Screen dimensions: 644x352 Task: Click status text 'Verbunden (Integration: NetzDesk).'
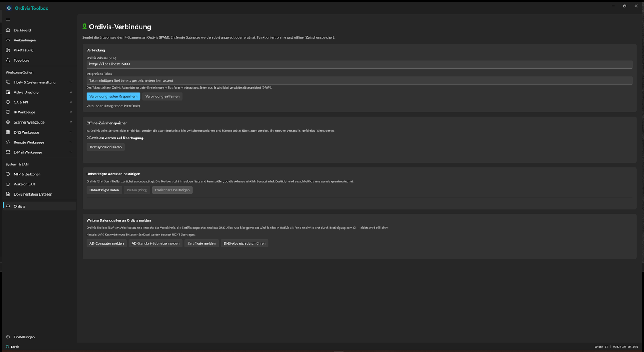114,106
